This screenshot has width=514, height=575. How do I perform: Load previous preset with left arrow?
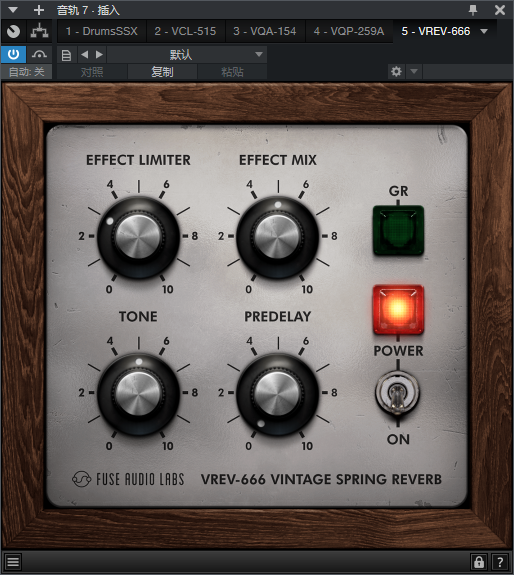(x=85, y=55)
